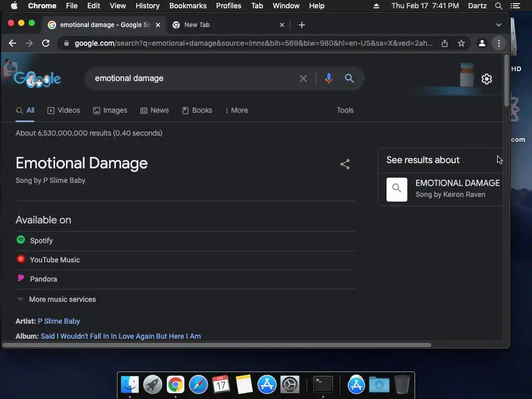The image size is (532, 399).
Task: Open Chrome's three-dot menu
Action: pyautogui.click(x=499, y=44)
